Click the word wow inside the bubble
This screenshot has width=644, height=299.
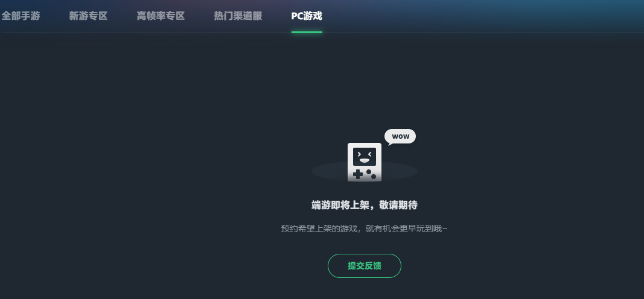click(x=400, y=136)
